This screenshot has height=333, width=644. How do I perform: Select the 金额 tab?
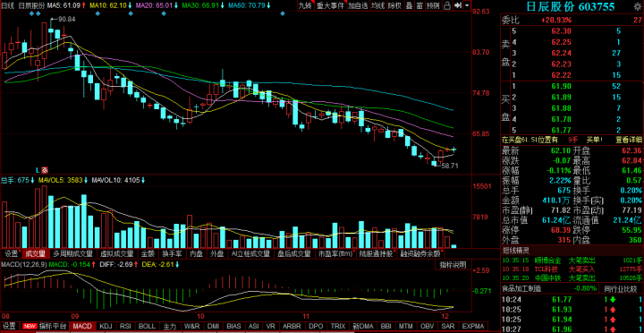tap(148, 253)
